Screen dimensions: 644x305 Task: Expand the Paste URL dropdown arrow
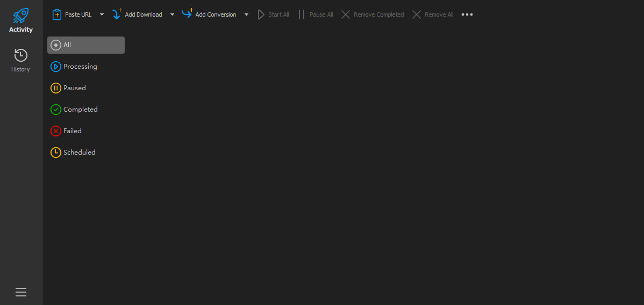point(102,14)
